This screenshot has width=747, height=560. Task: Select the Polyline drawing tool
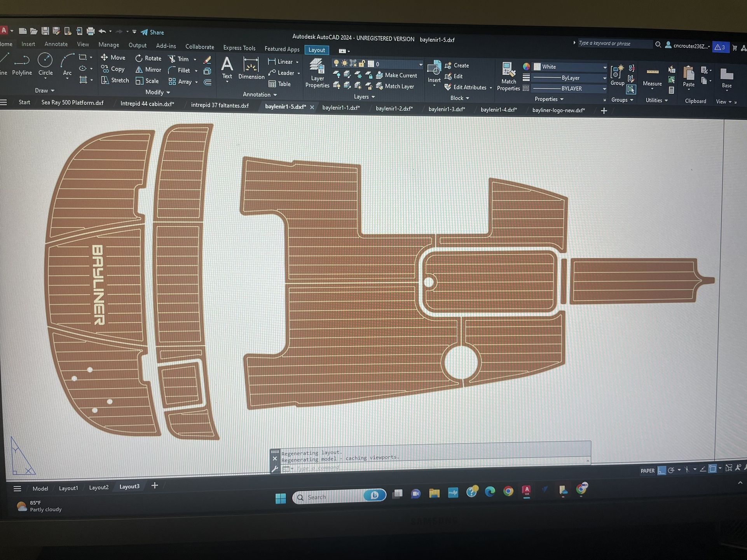[22, 64]
